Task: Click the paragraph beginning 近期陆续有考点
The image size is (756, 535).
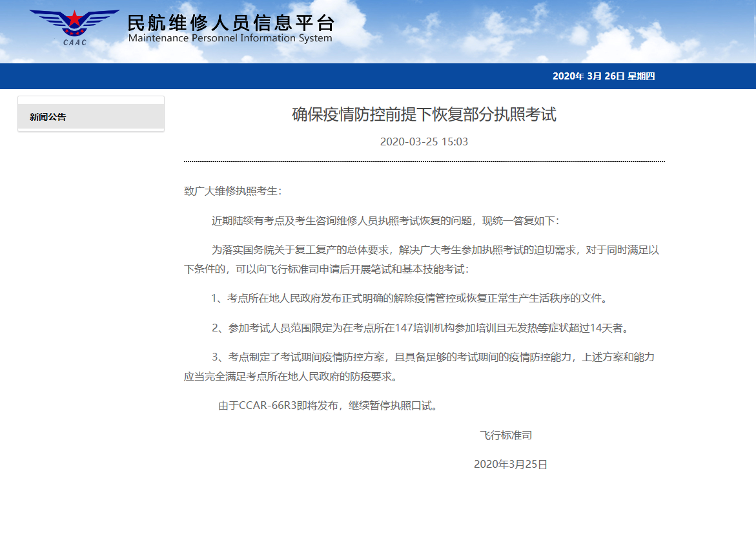Action: tap(385, 221)
